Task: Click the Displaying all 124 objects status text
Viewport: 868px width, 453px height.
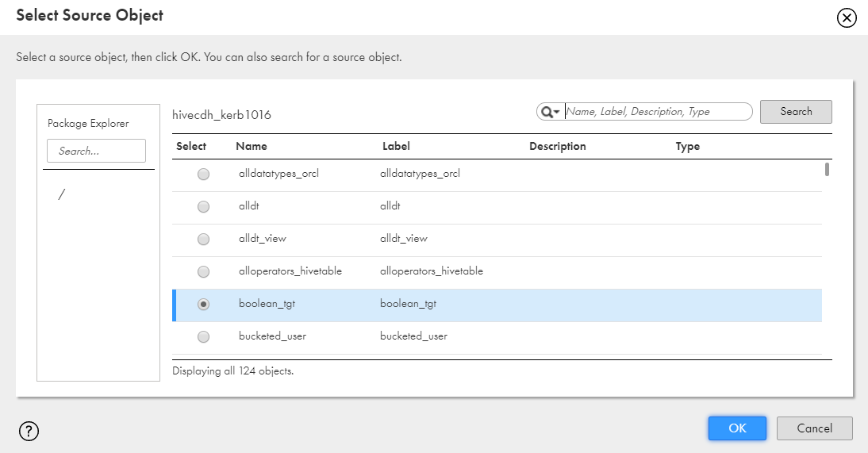Action: (x=232, y=371)
